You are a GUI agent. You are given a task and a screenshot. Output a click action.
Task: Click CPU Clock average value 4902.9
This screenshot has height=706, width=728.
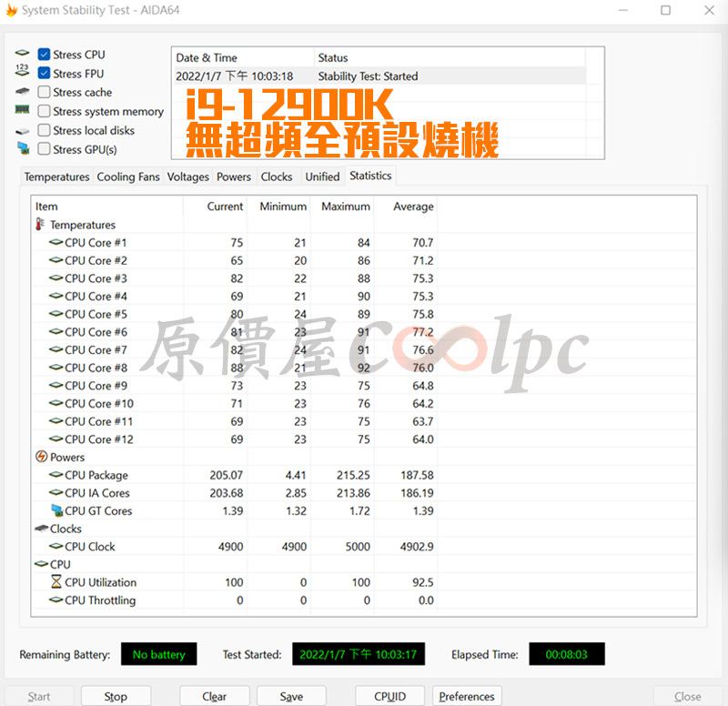point(417,546)
